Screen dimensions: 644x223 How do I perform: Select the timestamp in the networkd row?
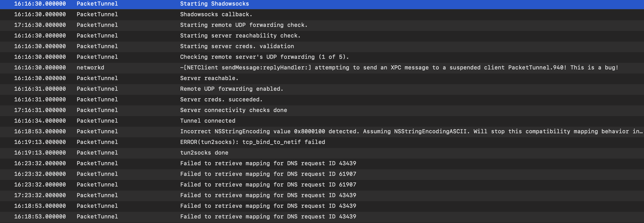(x=40, y=68)
